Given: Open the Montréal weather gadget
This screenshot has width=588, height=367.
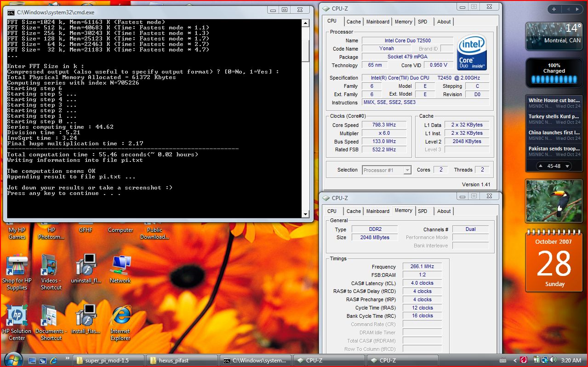Looking at the screenshot, I should point(554,37).
